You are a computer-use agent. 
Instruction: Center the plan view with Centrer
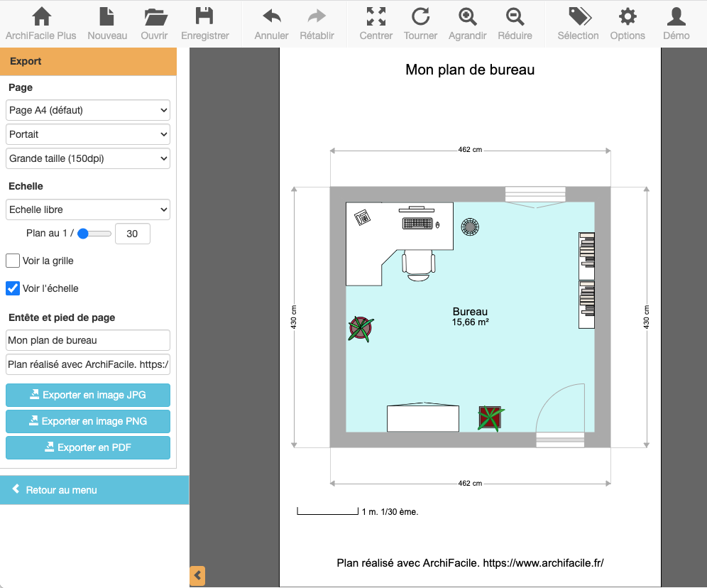(x=376, y=23)
